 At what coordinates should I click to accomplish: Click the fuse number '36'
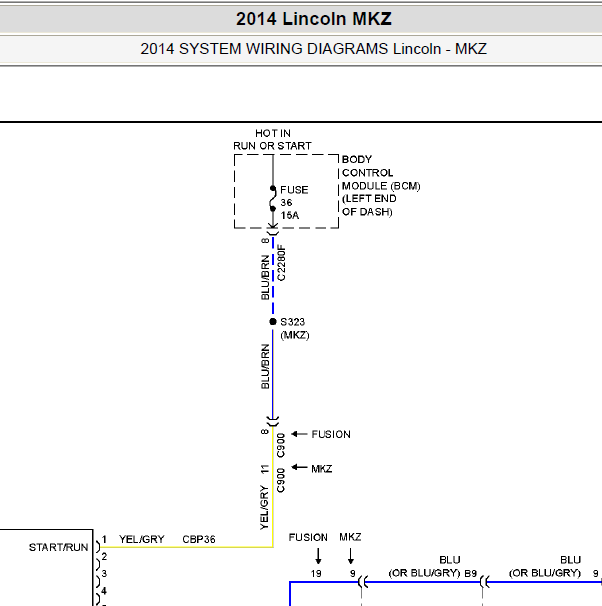[x=286, y=203]
